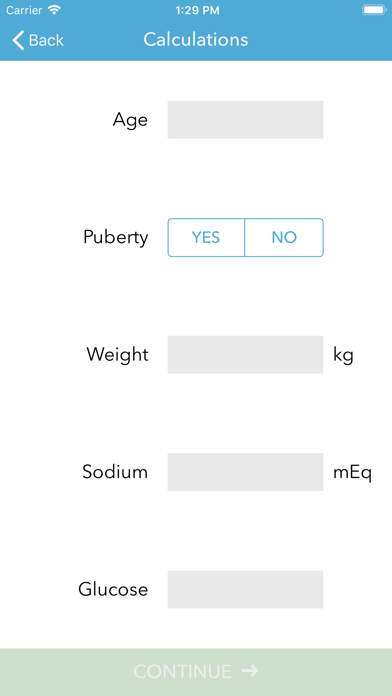Screen dimensions: 392x696
Task: Select NO for Puberty
Action: (284, 237)
